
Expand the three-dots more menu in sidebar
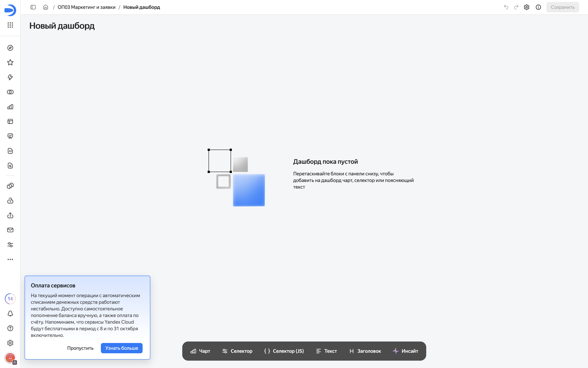[10, 259]
